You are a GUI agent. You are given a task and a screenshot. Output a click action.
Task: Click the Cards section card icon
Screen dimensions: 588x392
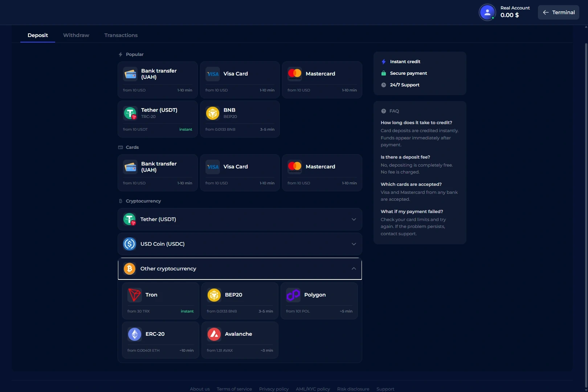121,147
